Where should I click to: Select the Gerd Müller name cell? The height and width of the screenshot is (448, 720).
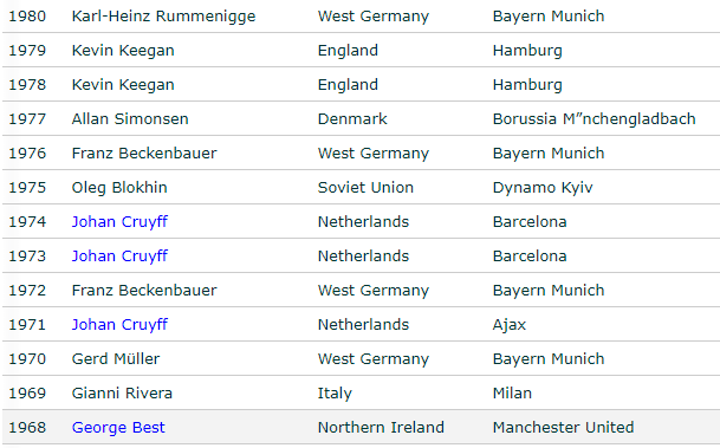point(115,359)
